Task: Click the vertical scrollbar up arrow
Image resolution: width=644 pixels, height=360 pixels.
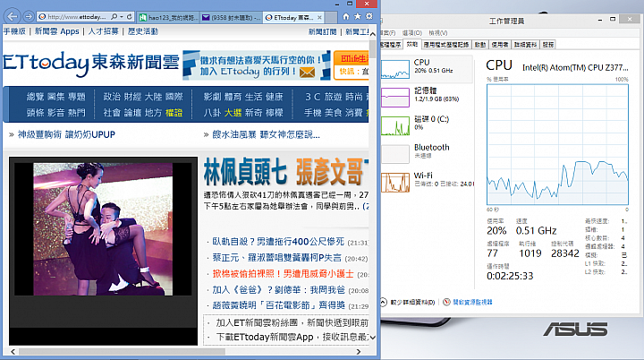Action: pyautogui.click(x=372, y=34)
